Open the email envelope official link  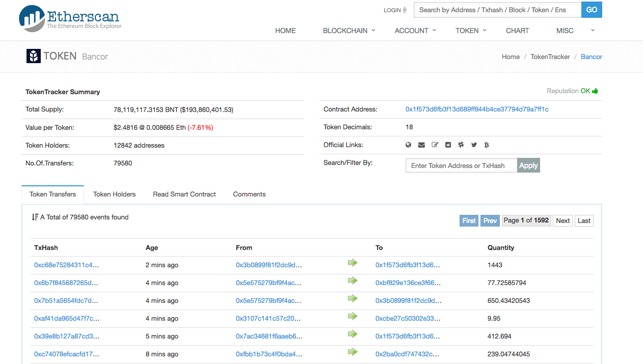(421, 145)
